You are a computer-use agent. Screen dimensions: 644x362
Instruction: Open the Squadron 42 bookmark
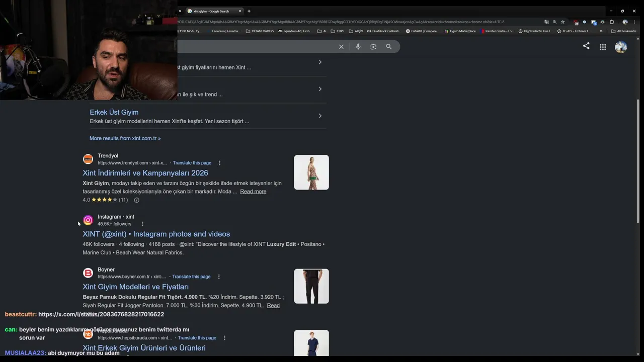tap(295, 31)
